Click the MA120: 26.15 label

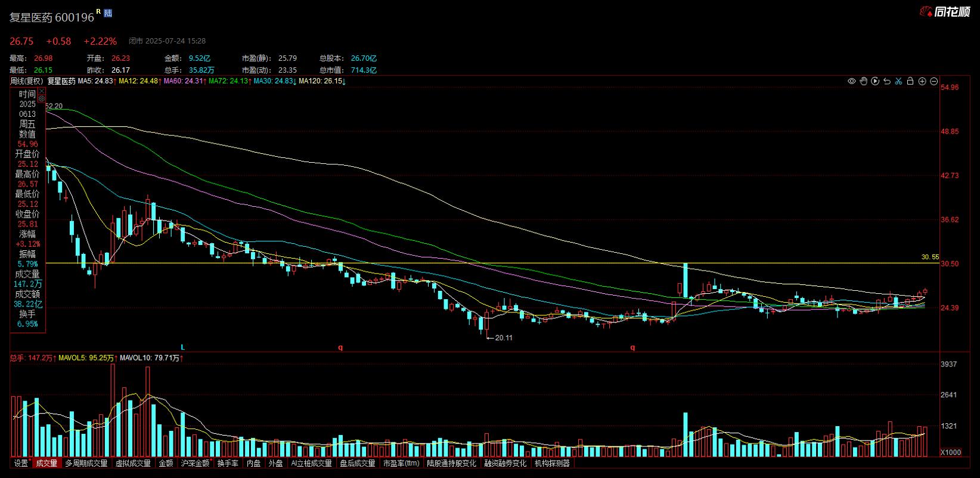(x=321, y=81)
